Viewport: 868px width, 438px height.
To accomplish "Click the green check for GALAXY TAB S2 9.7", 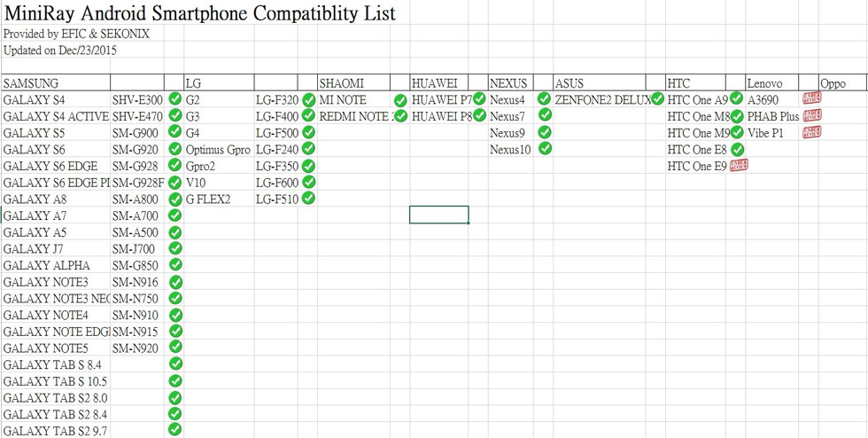I will tap(175, 429).
